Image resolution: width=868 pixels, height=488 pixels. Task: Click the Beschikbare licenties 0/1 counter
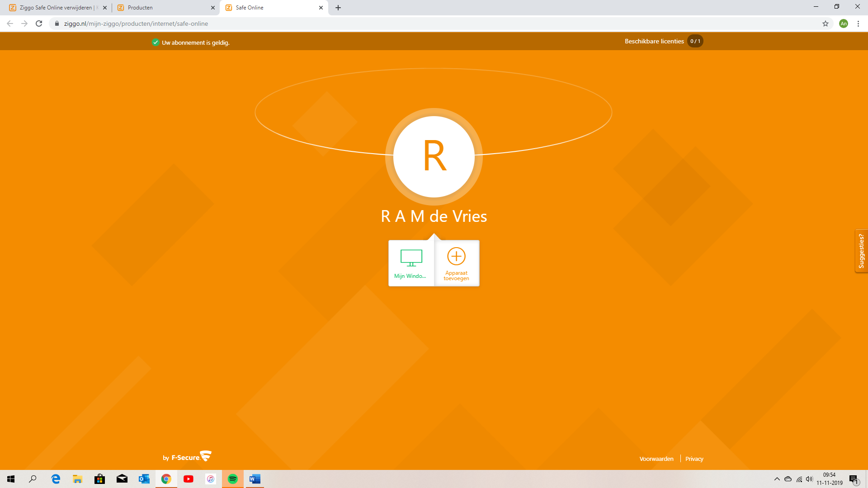695,41
